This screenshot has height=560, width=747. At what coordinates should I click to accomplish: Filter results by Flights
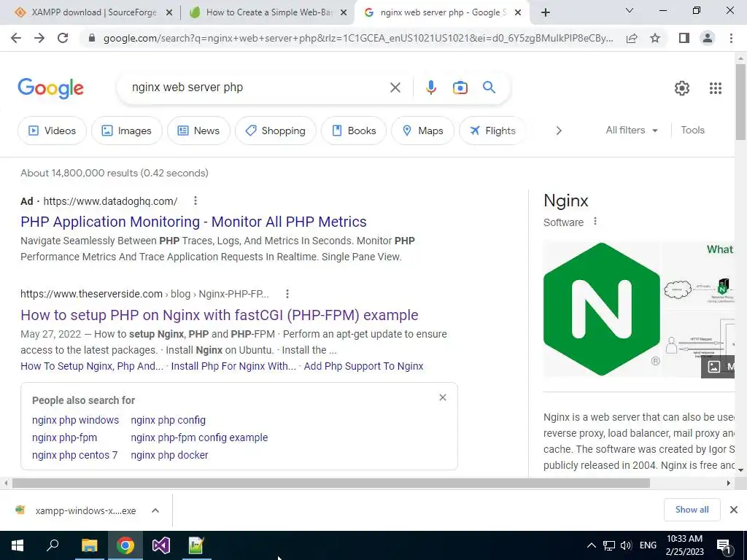492,131
